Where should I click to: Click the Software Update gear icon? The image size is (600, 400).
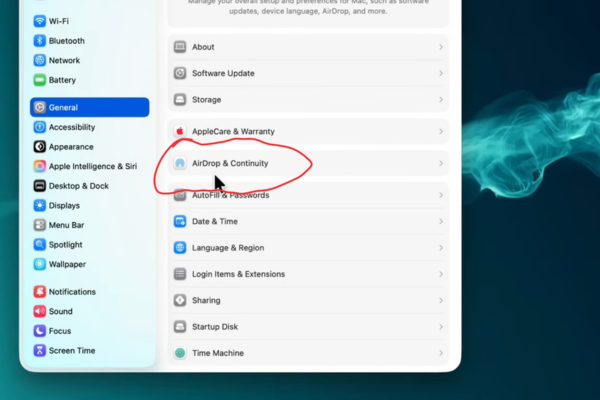click(180, 73)
